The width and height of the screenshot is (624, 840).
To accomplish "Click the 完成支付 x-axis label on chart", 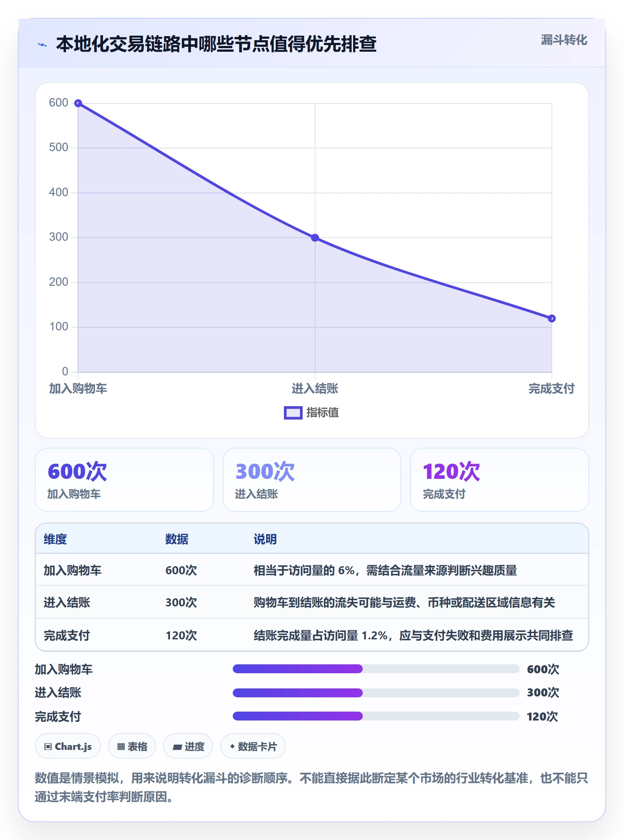I will [551, 388].
